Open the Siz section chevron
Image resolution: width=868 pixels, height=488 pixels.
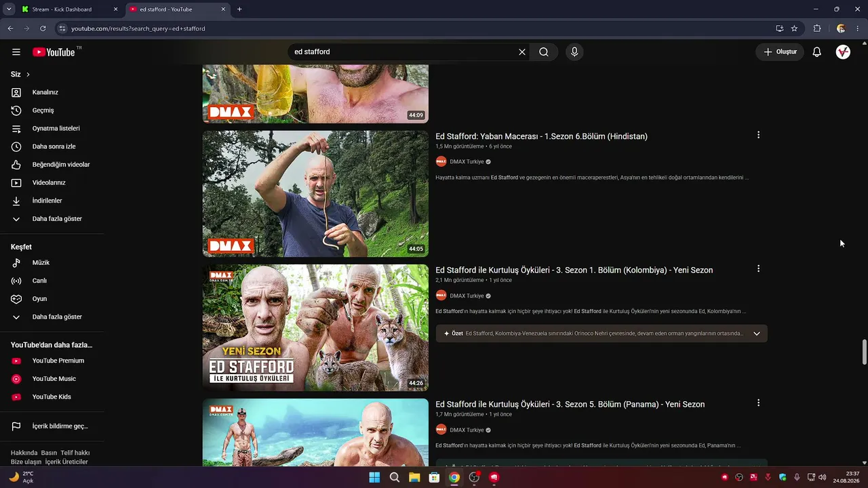[x=28, y=75]
